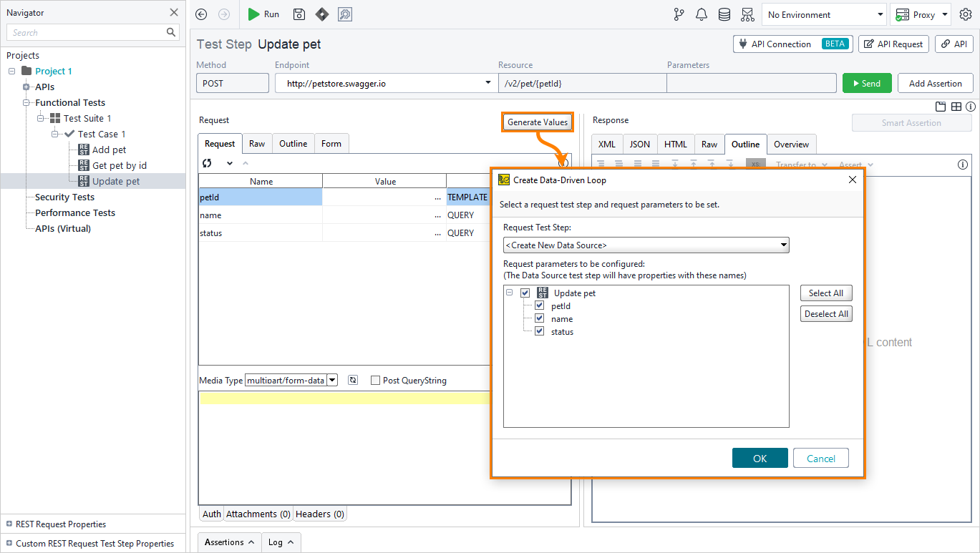Open the JSON response tab

[639, 144]
